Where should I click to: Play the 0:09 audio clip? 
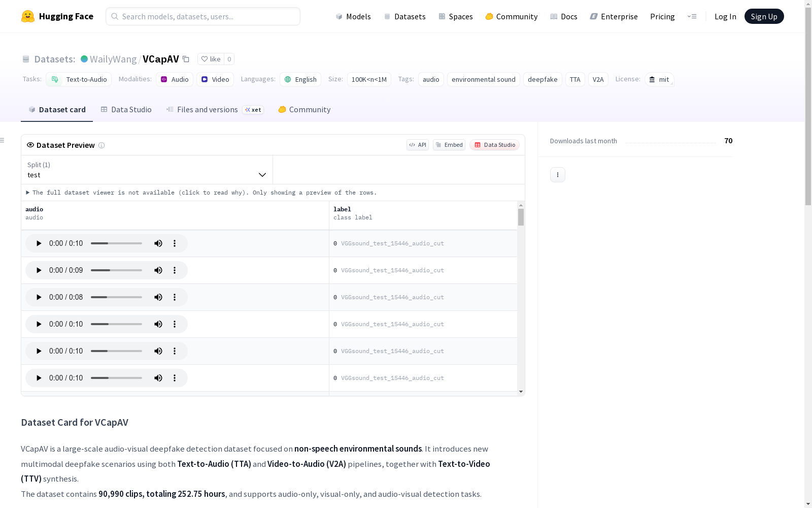pos(39,270)
